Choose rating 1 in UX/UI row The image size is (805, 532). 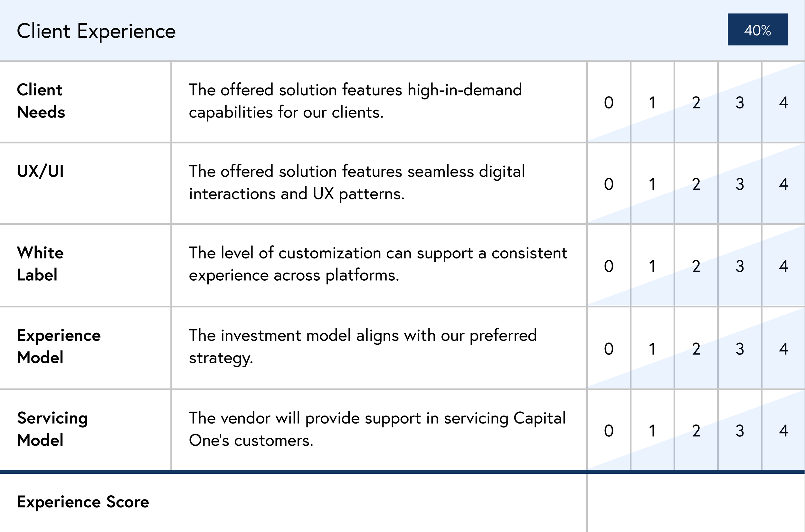[652, 184]
